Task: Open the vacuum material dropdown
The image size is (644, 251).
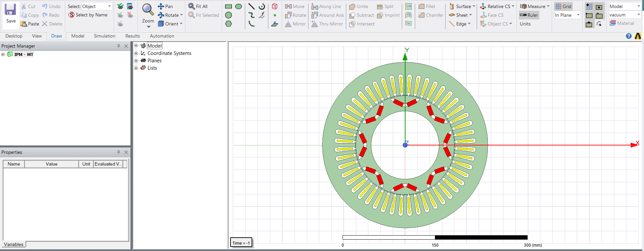Action: coord(625,15)
